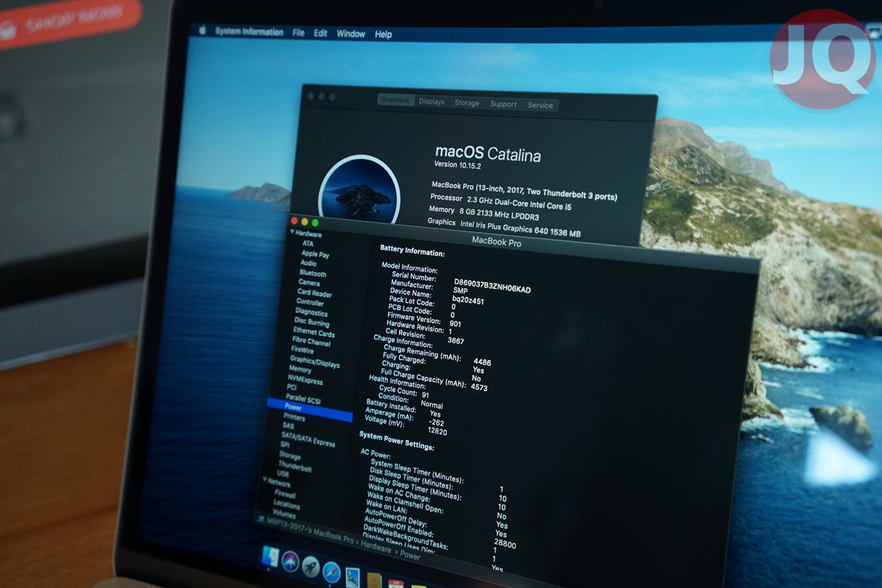
Task: Select Locations under Network
Action: [x=287, y=505]
